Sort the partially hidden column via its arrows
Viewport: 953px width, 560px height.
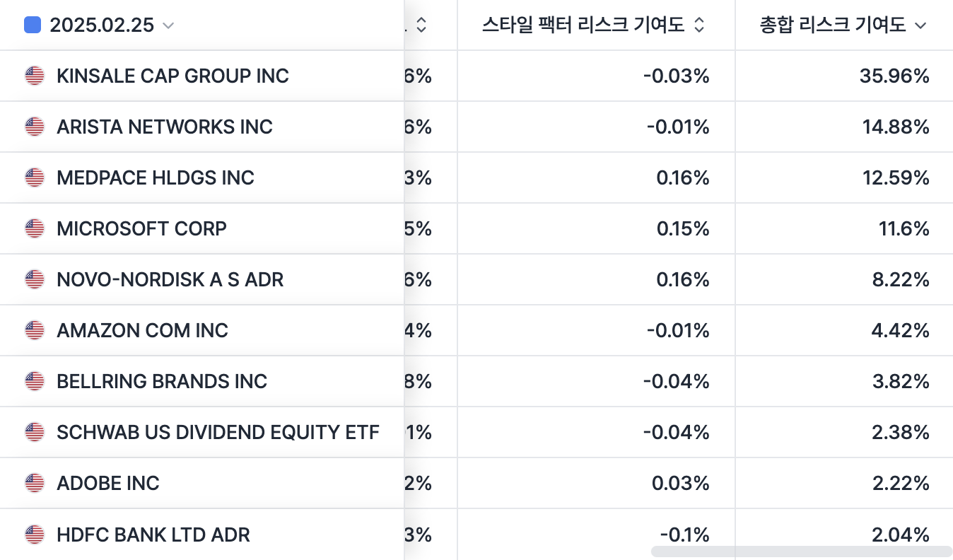[x=421, y=25]
